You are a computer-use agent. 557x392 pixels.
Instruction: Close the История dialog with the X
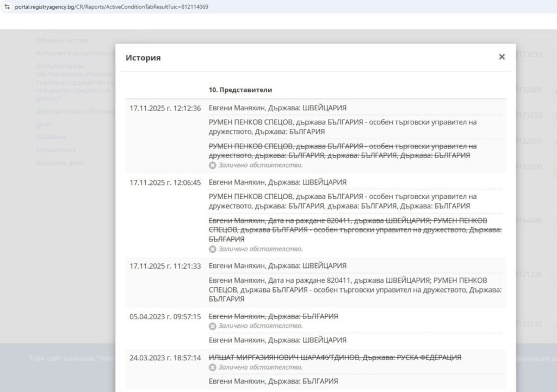coord(502,57)
